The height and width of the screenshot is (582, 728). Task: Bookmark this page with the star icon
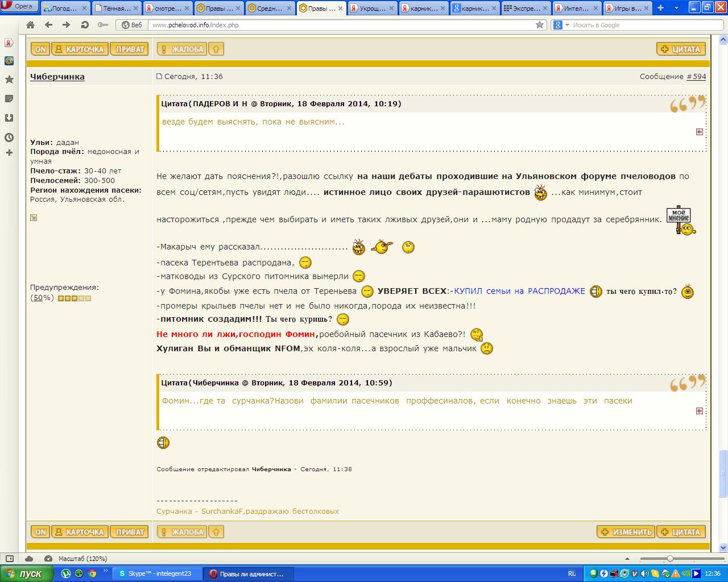pyautogui.click(x=540, y=25)
